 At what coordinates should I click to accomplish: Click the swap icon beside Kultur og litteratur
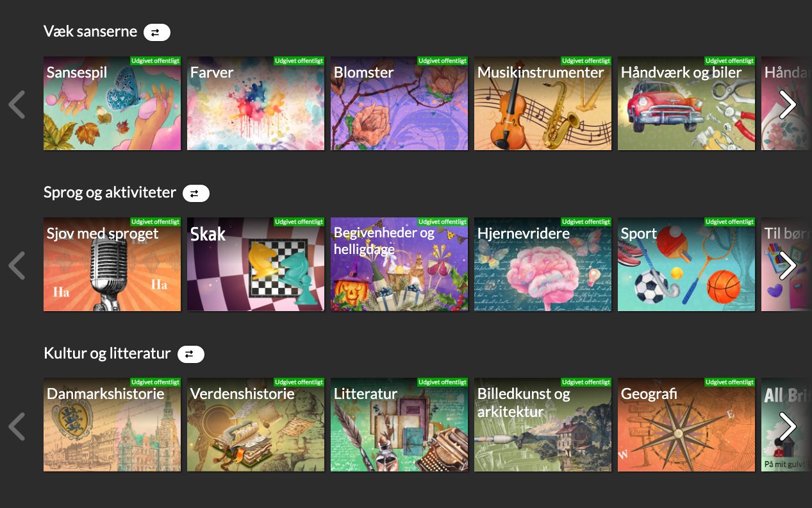click(x=190, y=354)
